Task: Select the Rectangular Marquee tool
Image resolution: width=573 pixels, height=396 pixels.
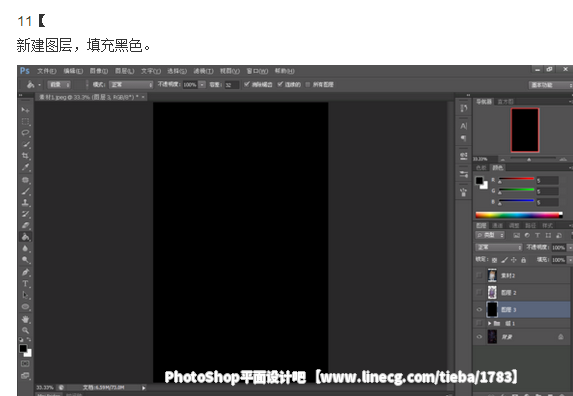Action: [x=25, y=121]
